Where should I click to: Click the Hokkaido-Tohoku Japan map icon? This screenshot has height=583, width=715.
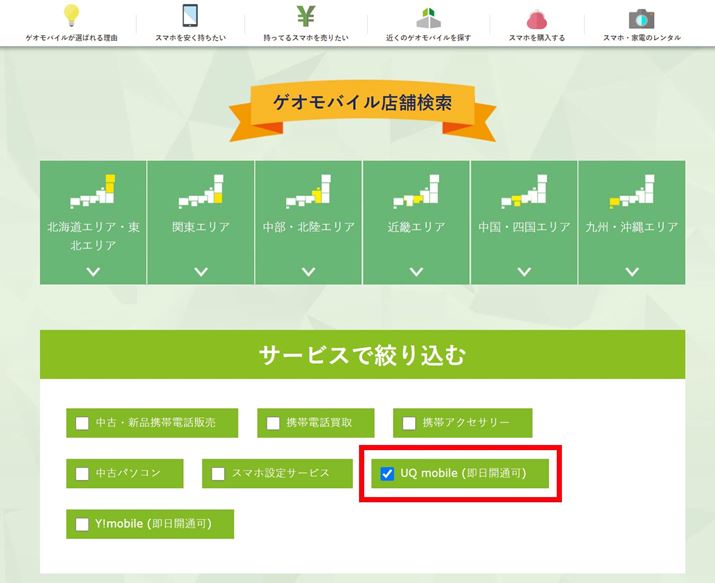93,191
